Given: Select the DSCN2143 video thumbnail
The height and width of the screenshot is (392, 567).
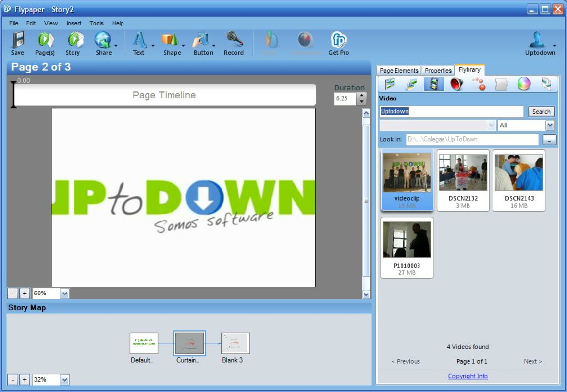Looking at the screenshot, I should point(519,180).
